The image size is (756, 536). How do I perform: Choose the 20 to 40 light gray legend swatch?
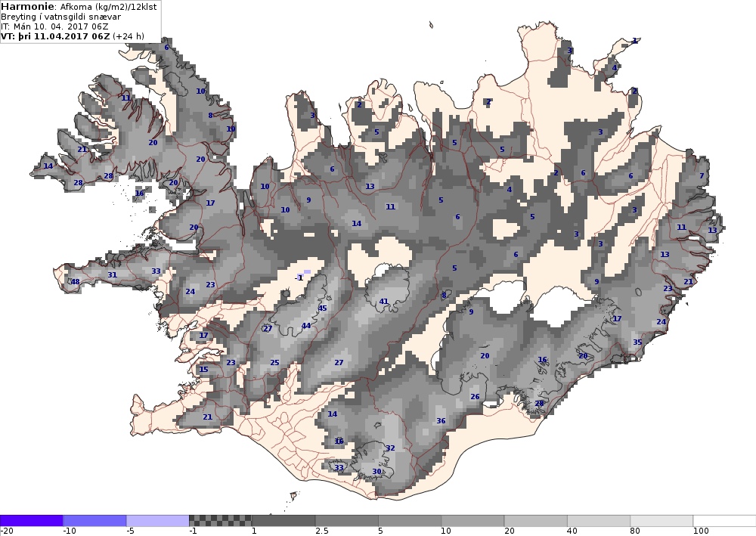(536, 521)
